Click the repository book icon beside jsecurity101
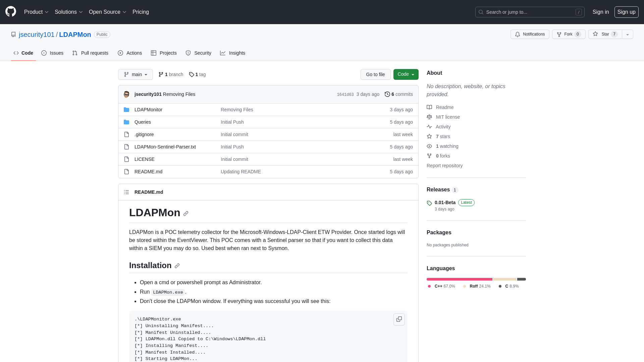 pos(13,35)
